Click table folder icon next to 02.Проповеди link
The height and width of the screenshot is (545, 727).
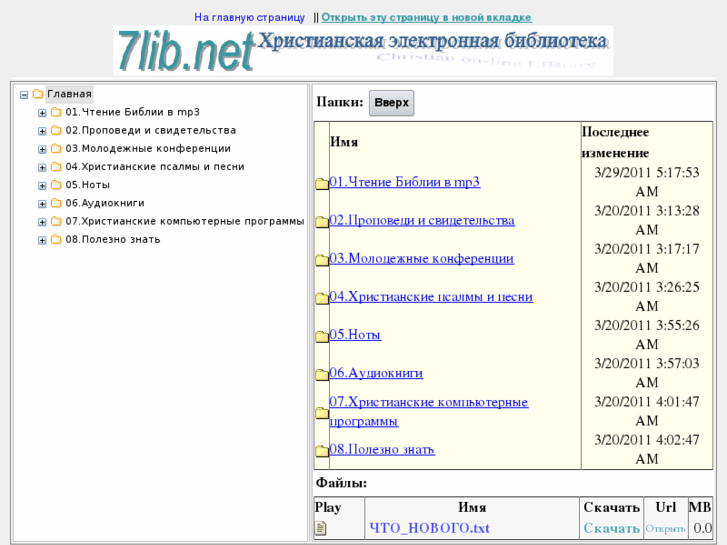coord(322,222)
